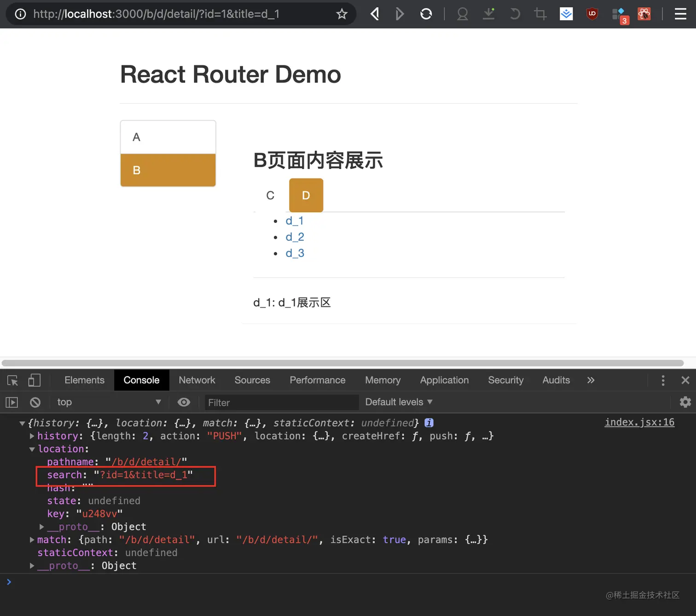Screen dimensions: 696x616
Task: Toggle the device toolbar icon in DevTools
Action: pos(35,380)
